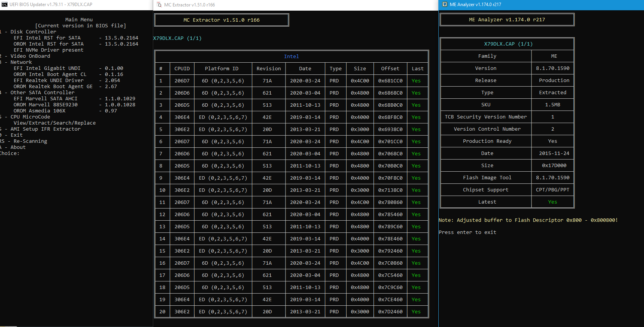This screenshot has height=327, width=644.
Task: Select AMI Setup IFR Extractor entry
Action: [x=40, y=129]
